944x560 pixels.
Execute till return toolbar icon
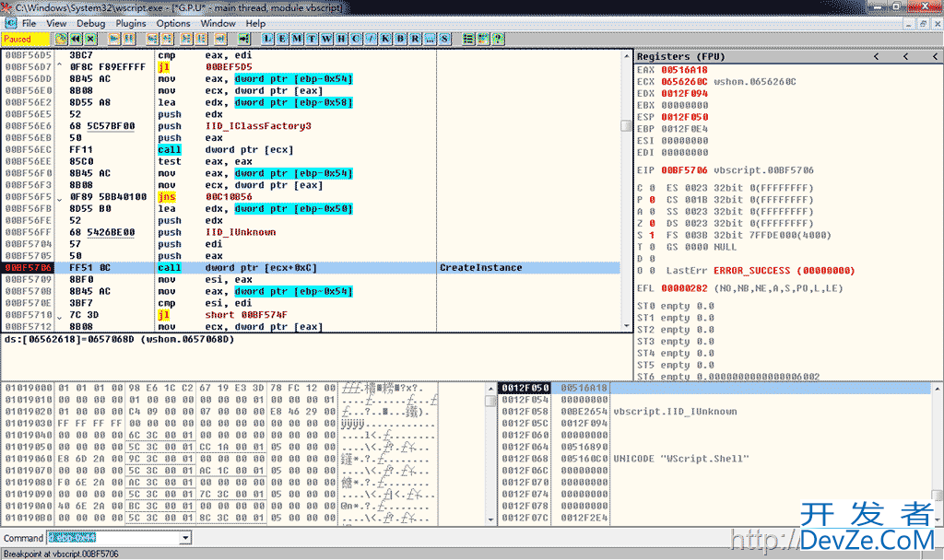coord(221,39)
